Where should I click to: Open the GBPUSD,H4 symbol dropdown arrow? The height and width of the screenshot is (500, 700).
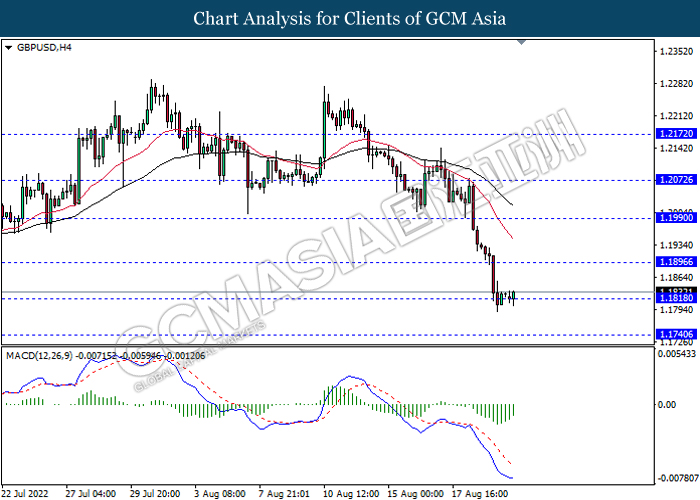[x=8, y=48]
